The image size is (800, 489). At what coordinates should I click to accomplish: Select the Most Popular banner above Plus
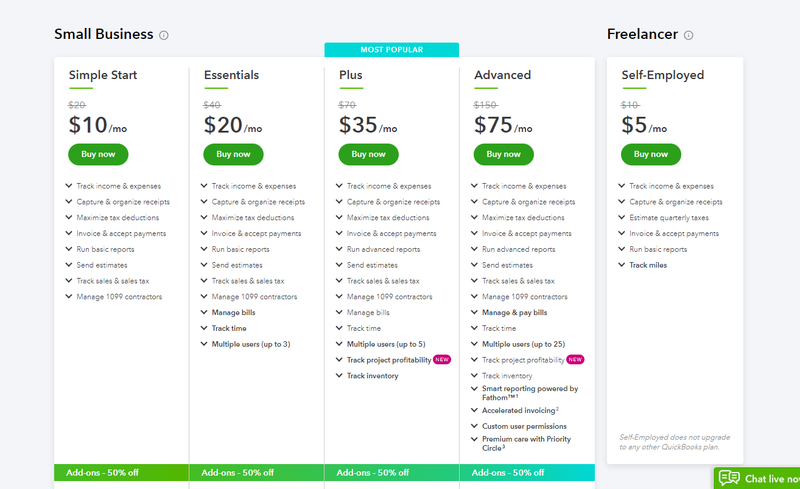[x=391, y=50]
